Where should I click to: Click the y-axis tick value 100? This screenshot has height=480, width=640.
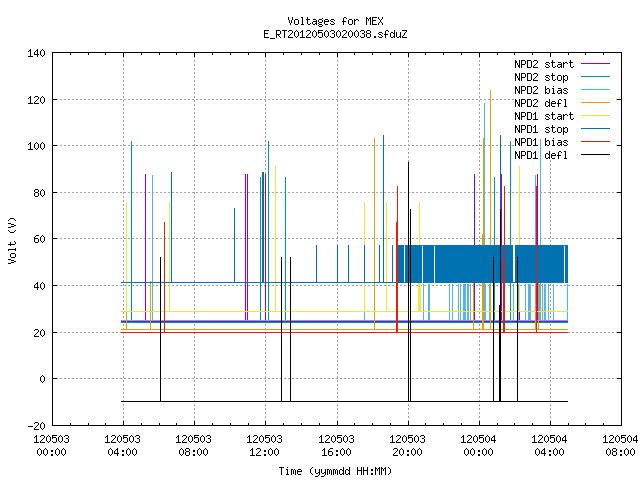click(36, 146)
